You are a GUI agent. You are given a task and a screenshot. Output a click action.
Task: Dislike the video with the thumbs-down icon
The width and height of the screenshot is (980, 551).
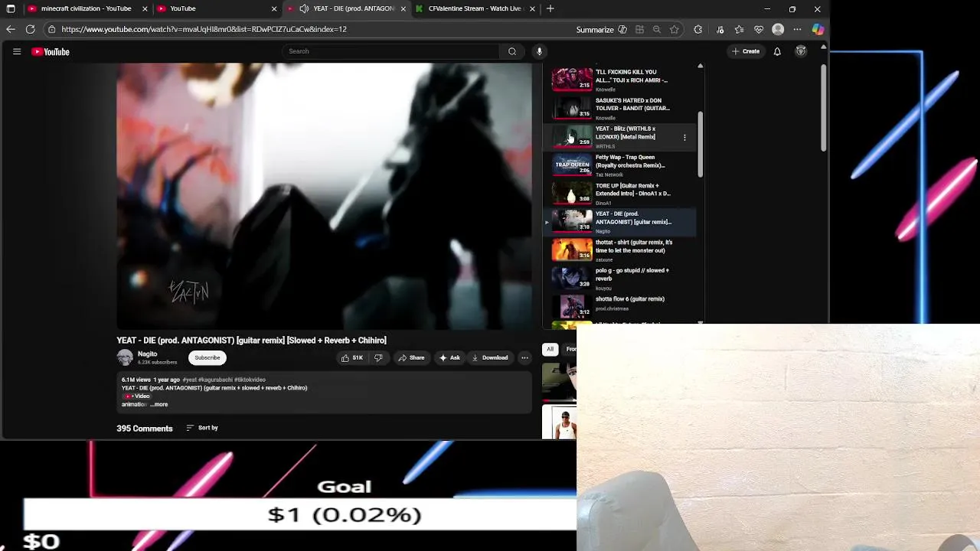tap(378, 357)
